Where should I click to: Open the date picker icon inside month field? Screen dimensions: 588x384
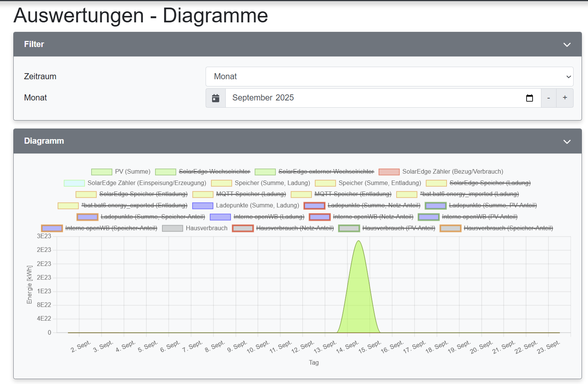[530, 98]
